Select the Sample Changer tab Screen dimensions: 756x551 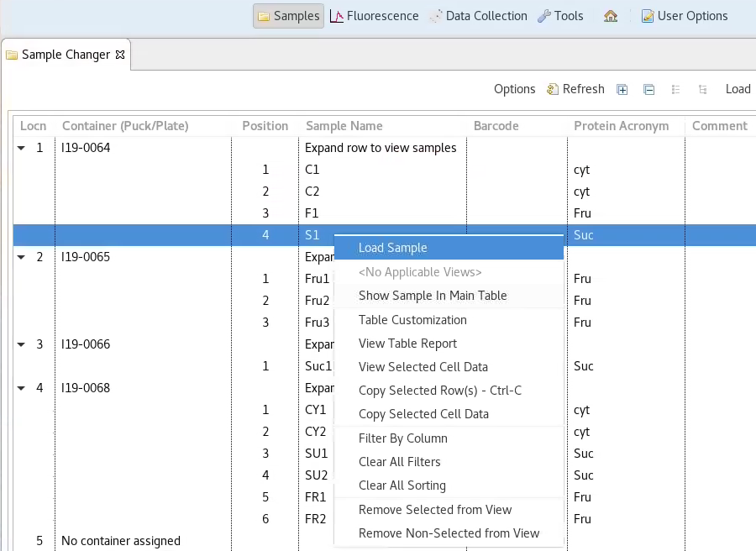click(x=66, y=55)
